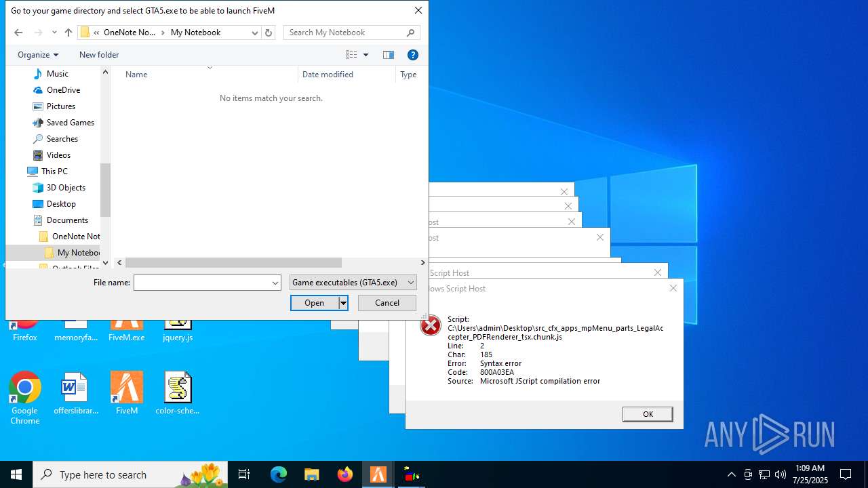Screen dimensions: 868x488
Task: Select Pictures in navigation tree
Action: [x=60, y=106]
